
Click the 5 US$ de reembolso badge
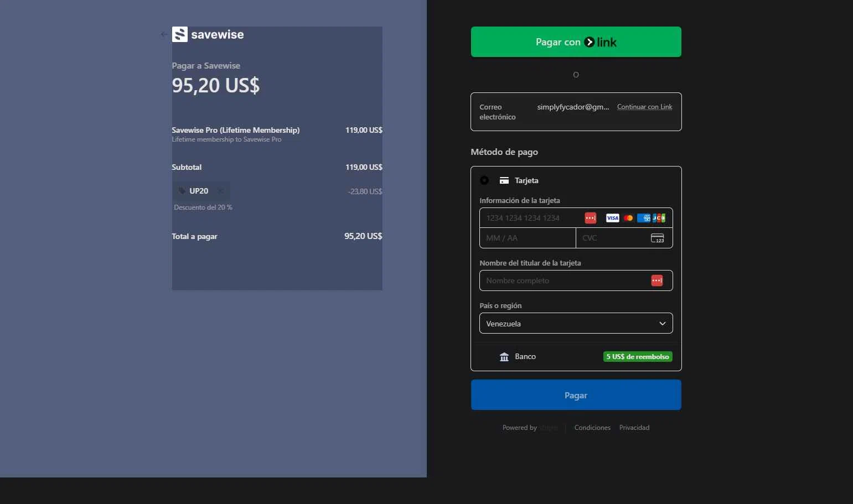(x=638, y=357)
